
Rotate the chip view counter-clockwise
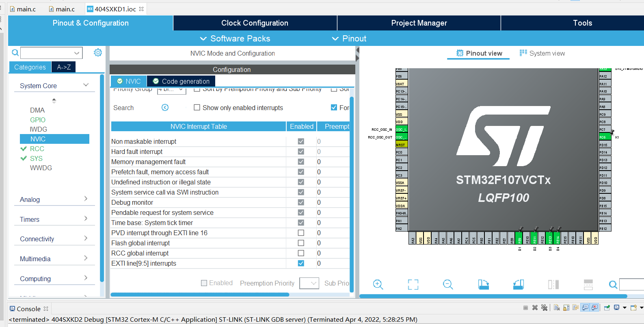pos(519,284)
